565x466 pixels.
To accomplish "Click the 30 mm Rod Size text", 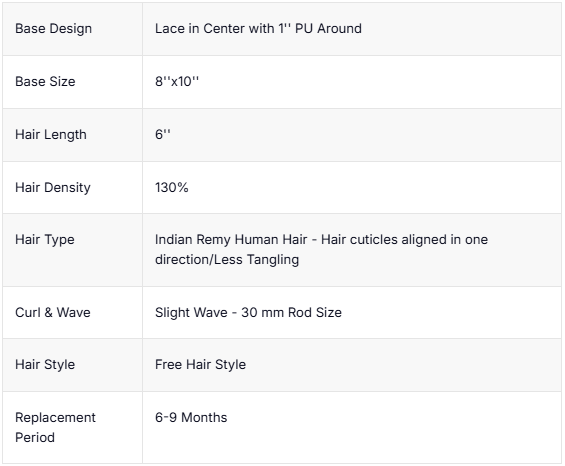I will pos(292,312).
